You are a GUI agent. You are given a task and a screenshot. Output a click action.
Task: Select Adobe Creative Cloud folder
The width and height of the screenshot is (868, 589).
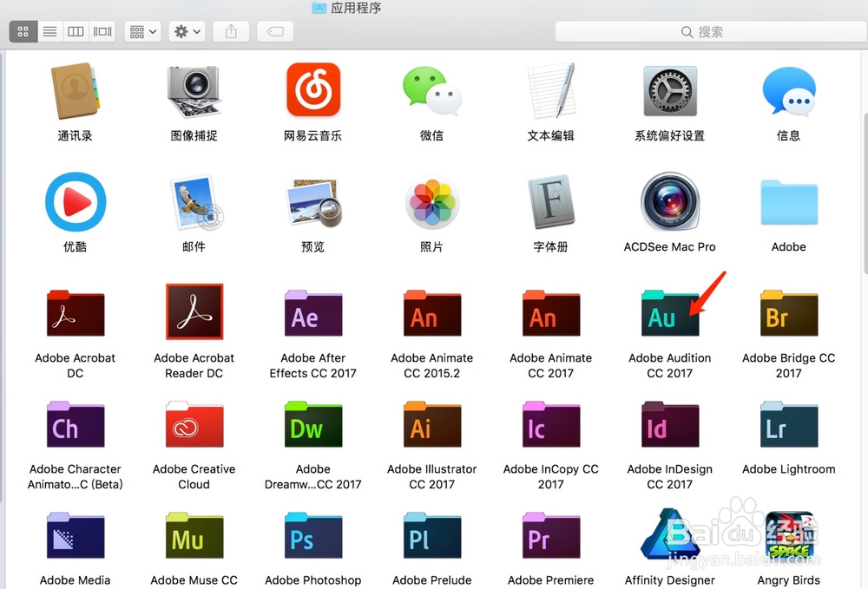194,424
